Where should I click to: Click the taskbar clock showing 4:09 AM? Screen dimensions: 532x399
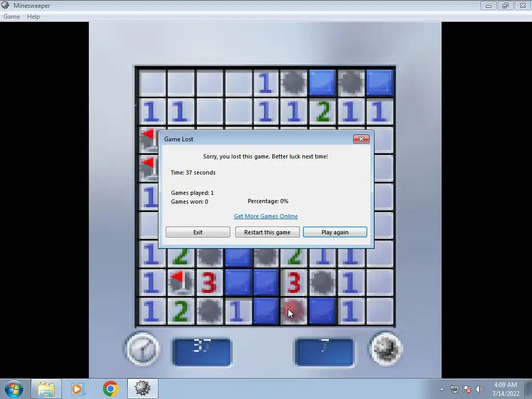coord(506,389)
